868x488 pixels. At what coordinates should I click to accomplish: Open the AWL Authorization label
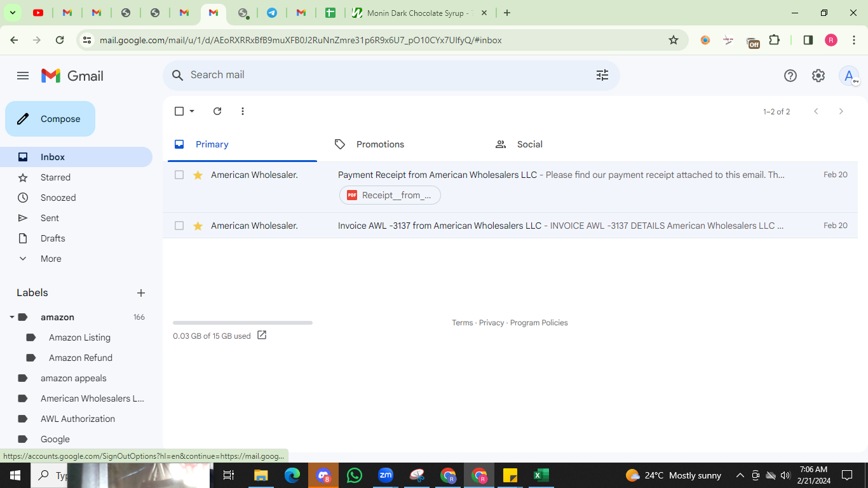(x=78, y=419)
